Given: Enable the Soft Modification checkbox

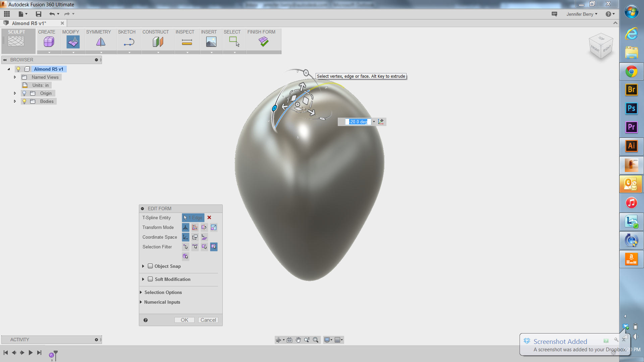Looking at the screenshot, I should click(151, 279).
